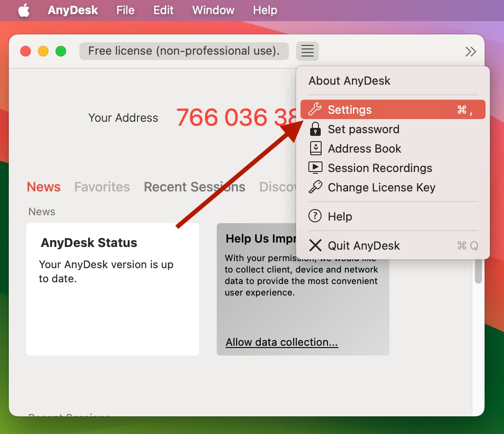The image size is (504, 434).
Task: Open the AnyDesk menu bar item
Action: [73, 10]
